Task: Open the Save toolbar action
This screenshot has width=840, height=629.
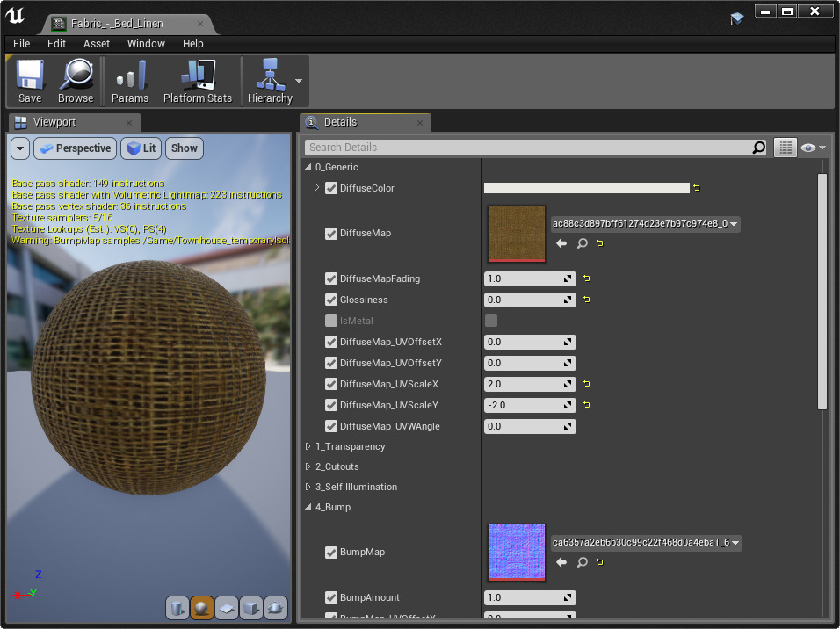Action: pos(29,81)
